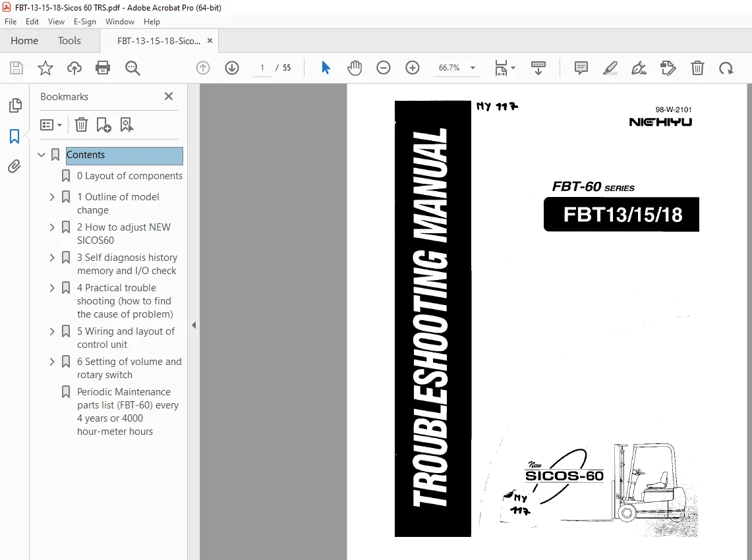Click the Find current bookmark icon
752x560 pixels.
(x=127, y=125)
